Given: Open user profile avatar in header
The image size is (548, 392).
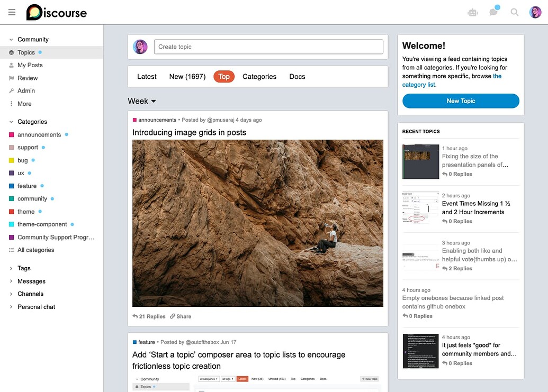Looking at the screenshot, I should tap(535, 12).
